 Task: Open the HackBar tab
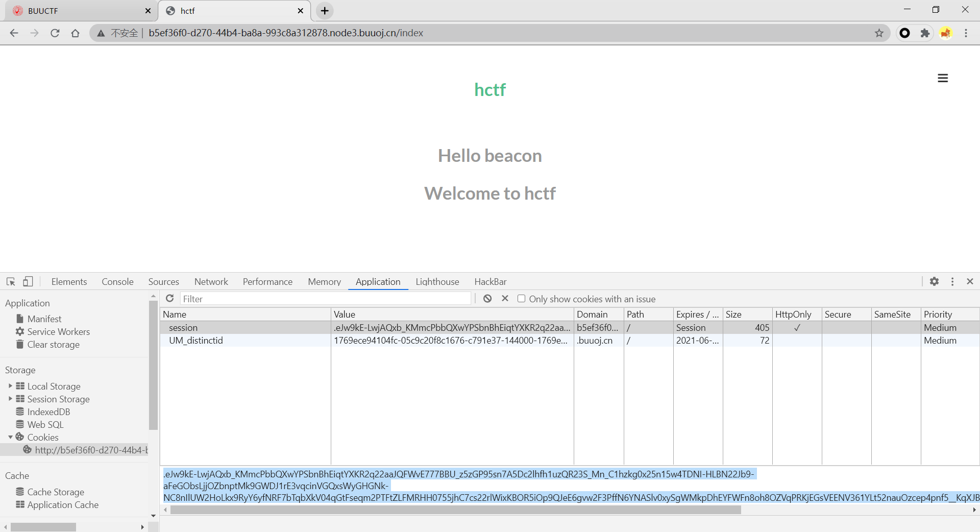click(490, 281)
